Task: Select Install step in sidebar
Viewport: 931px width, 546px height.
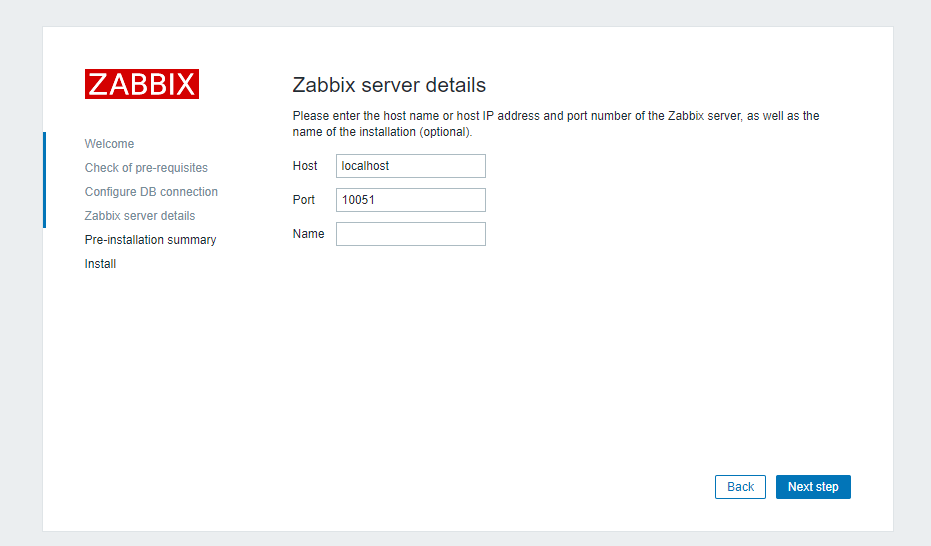Action: [100, 264]
